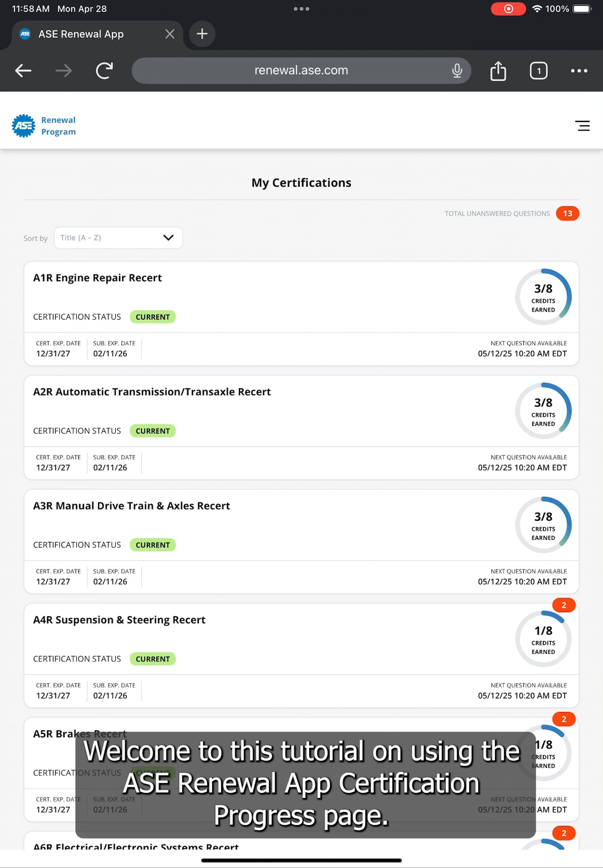Viewport: 603px width, 868px height.
Task: Click A2R 3/8 credits earned progress ring
Action: [x=543, y=411]
